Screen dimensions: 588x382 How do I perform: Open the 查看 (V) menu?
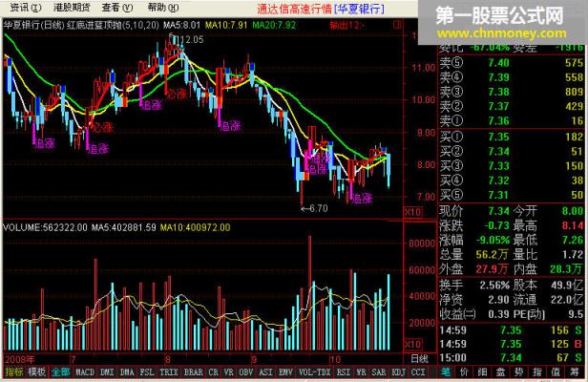(117, 7)
